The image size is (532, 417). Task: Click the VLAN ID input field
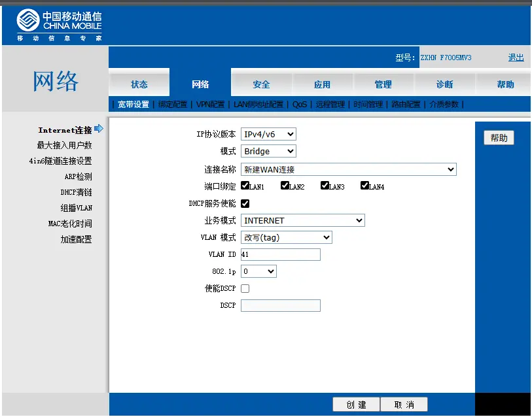coord(280,254)
